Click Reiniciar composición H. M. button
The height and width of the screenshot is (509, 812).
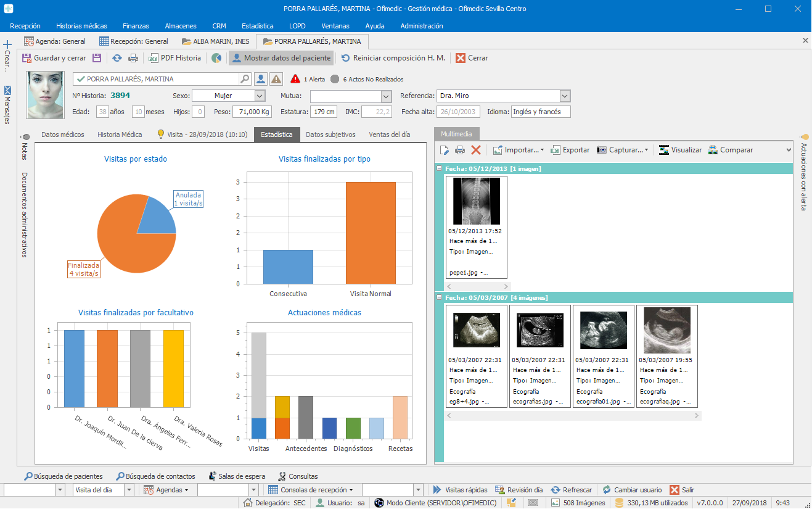point(393,58)
